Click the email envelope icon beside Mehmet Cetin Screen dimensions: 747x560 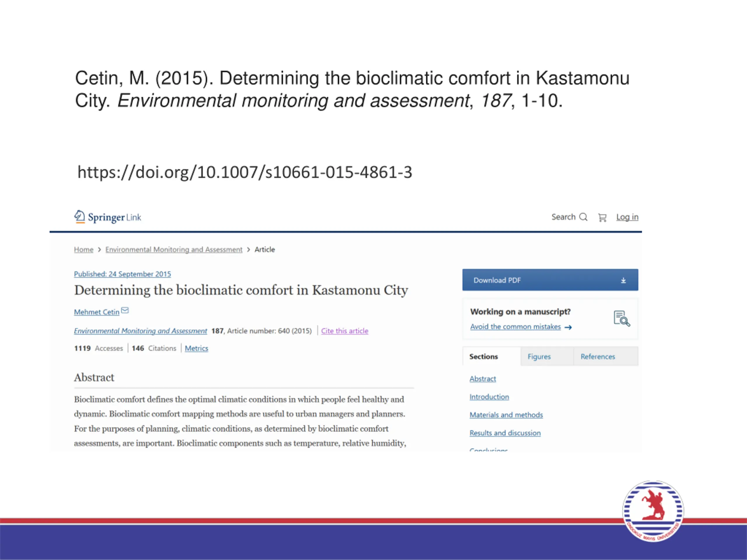click(x=125, y=310)
